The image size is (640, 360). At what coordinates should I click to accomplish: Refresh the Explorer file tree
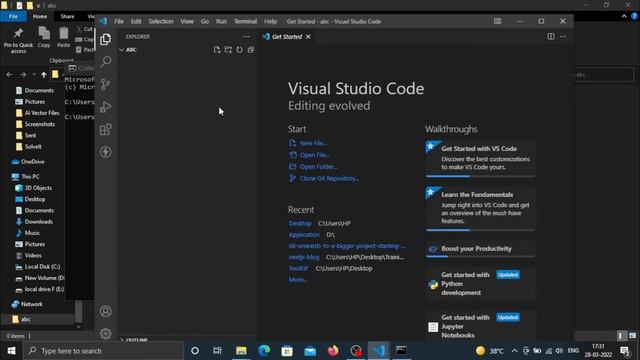(239, 50)
